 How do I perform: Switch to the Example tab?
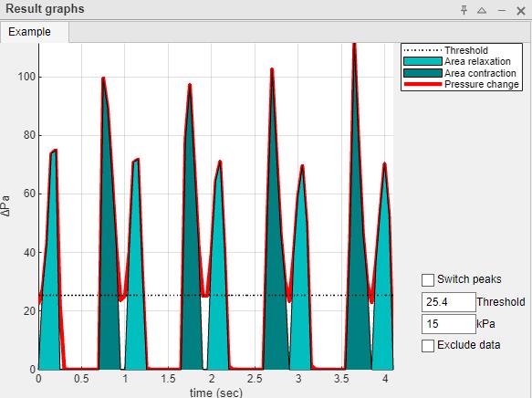[x=29, y=32]
